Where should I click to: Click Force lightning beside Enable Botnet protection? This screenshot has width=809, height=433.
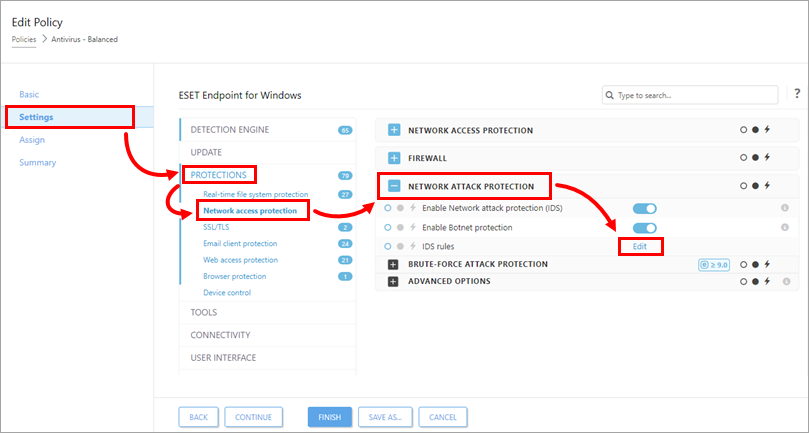[413, 227]
